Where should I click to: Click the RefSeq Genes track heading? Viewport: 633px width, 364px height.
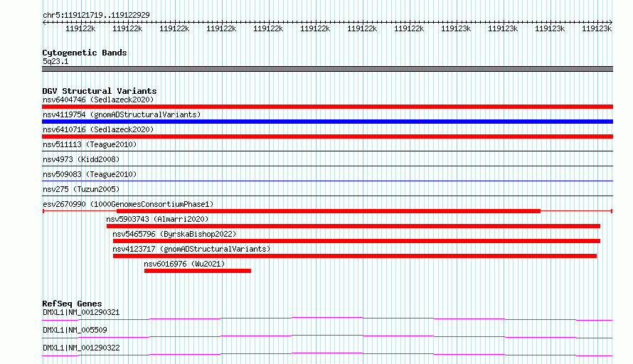pos(72,304)
